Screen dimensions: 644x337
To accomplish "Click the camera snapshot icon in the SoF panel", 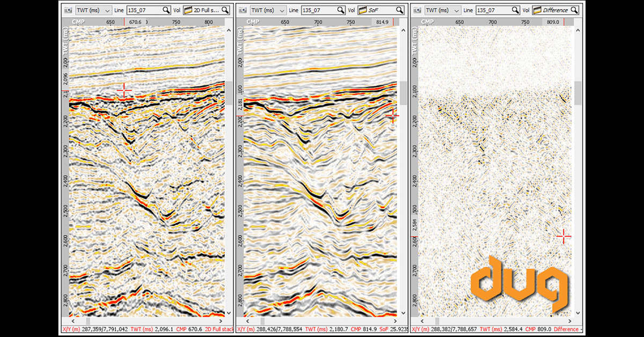I will click(x=242, y=10).
